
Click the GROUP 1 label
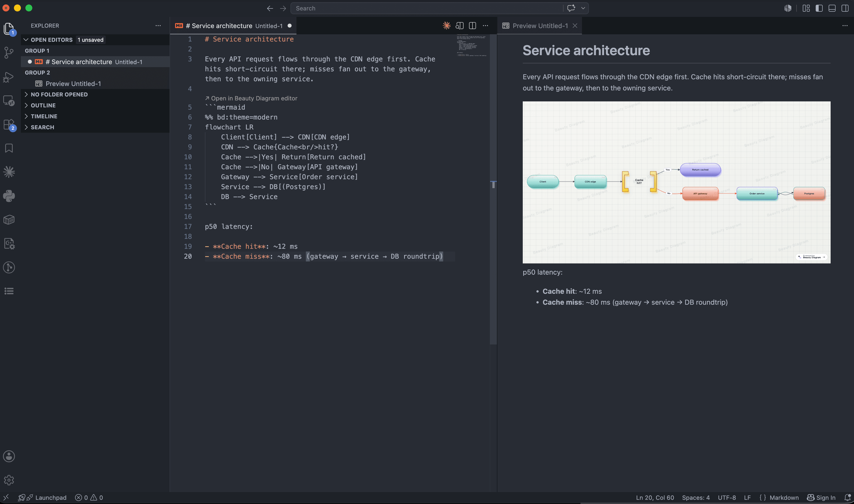37,51
